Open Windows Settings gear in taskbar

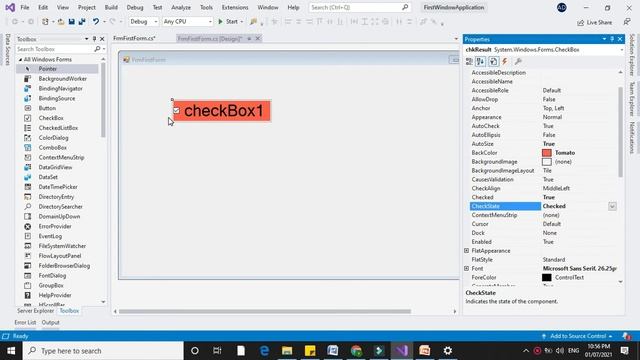click(448, 351)
